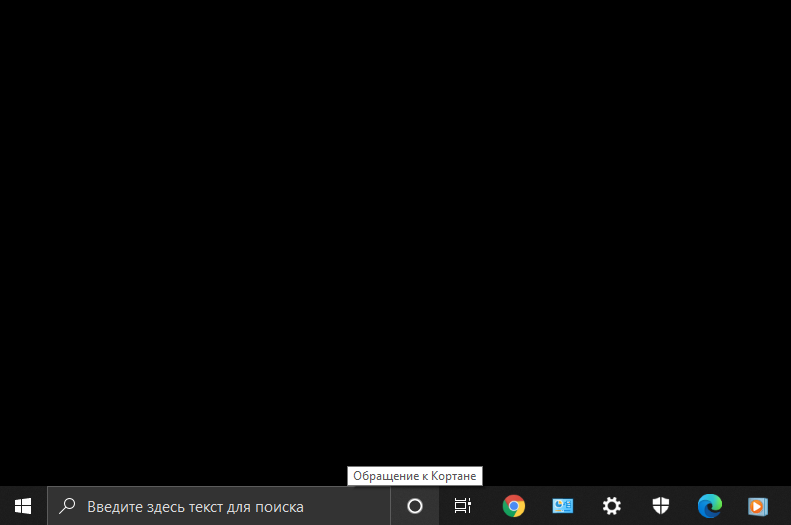Open the media player taskbar icon

[x=758, y=506]
